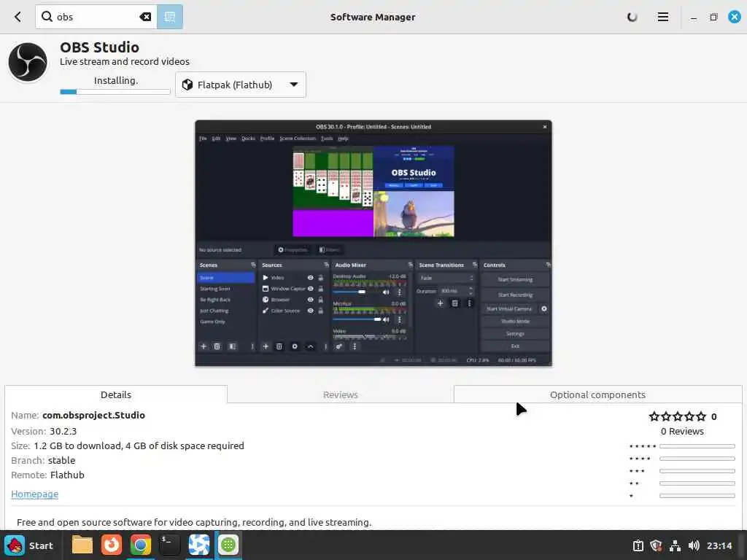Click the 23:14 taskbar clock
747x560 pixels.
pos(719,545)
